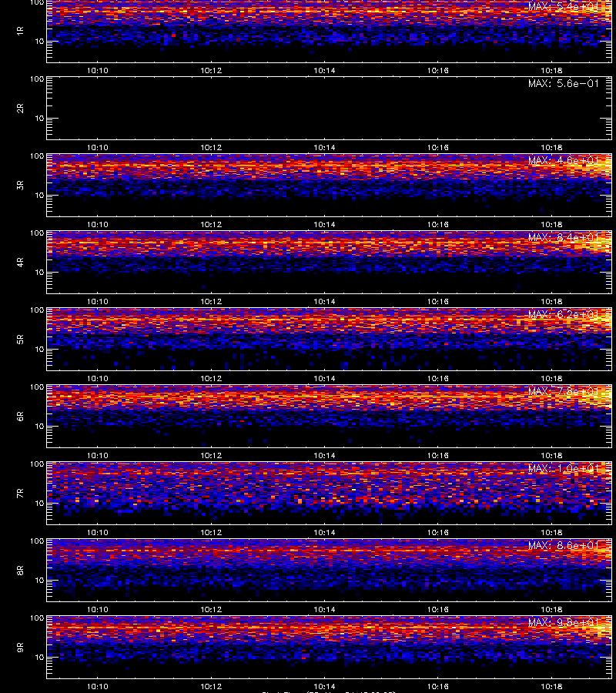The height and width of the screenshot is (693, 616).
Task: Click the 10:12 tick label under panel 7R
Action: [x=211, y=532]
